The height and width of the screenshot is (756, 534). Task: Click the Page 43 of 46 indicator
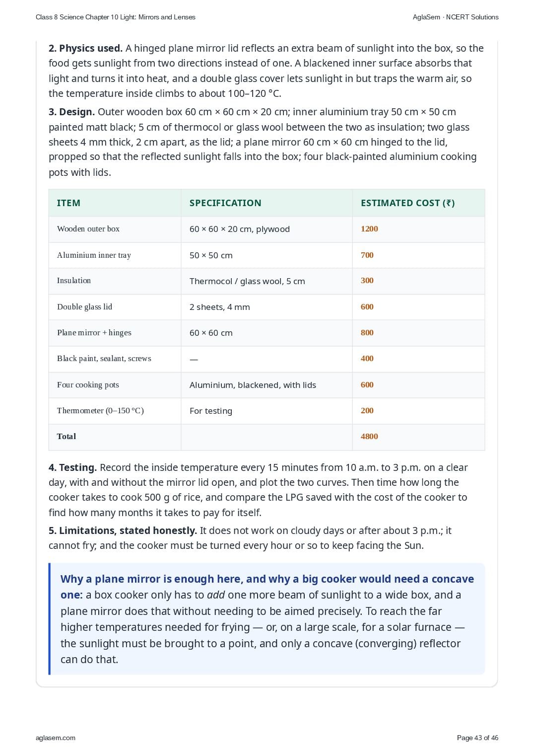coord(477,738)
